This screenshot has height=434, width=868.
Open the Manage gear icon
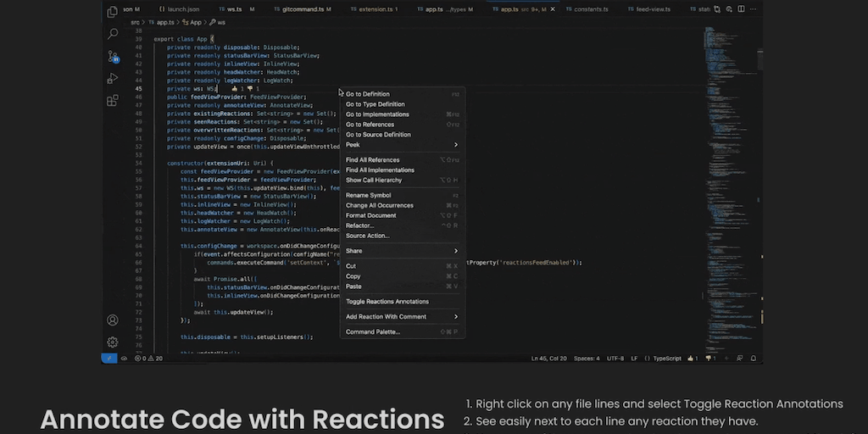point(113,342)
